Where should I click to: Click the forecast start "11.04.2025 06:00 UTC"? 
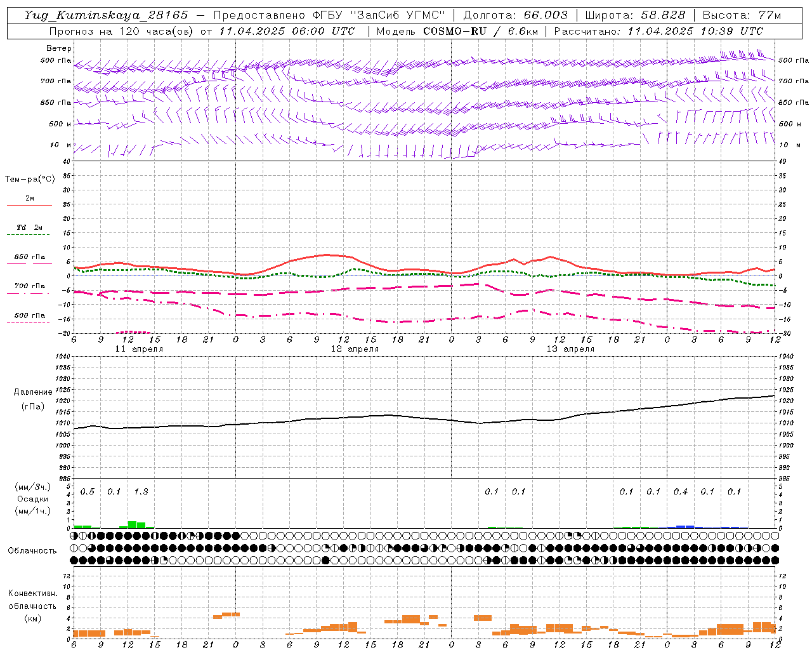[287, 31]
